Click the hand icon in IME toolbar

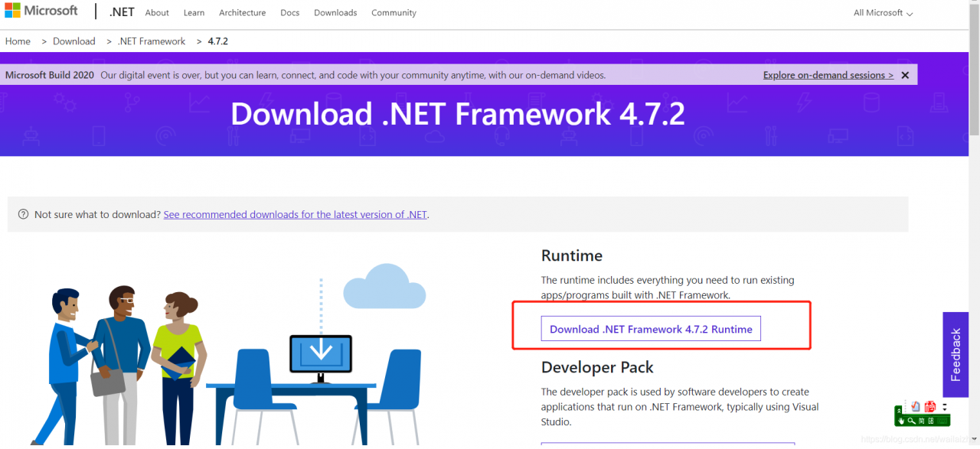901,421
